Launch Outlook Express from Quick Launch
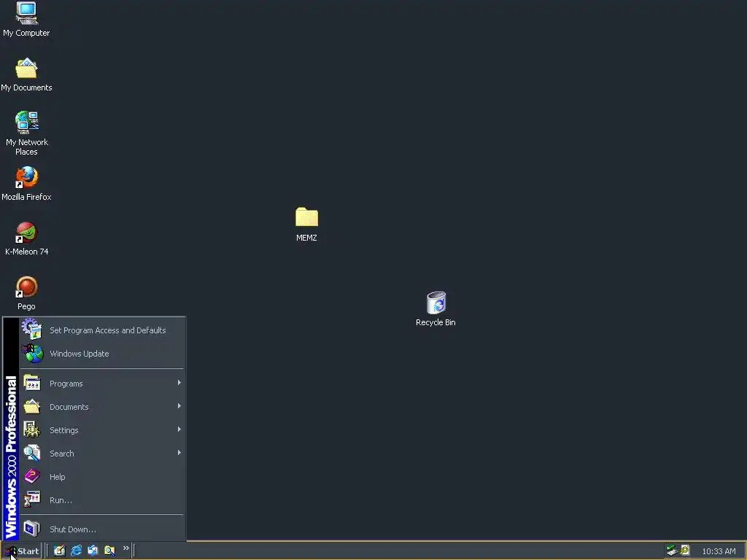This screenshot has height=560, width=747. (x=93, y=551)
